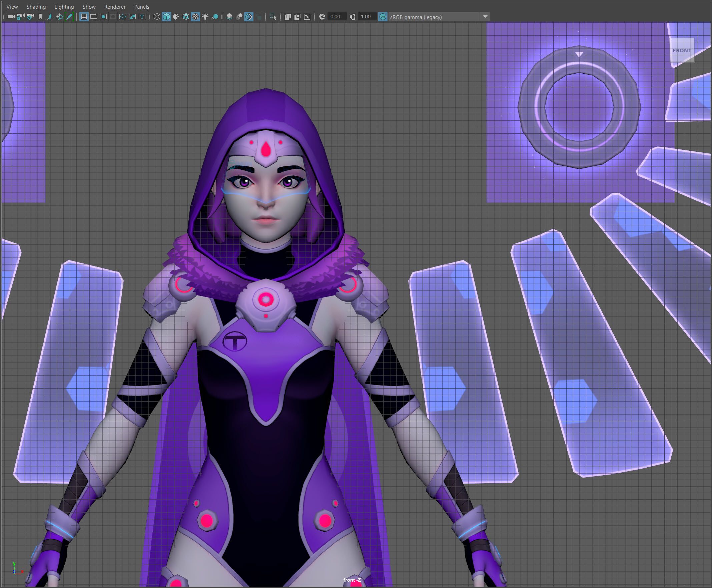Toggle Screen Space Ambient Occlusion icon
712x588 pixels.
coord(229,17)
